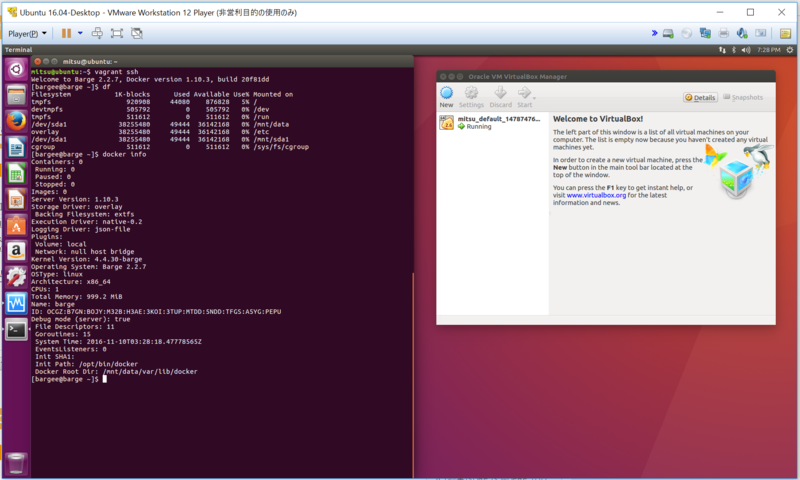
Task: Click the 'docker info' command line in terminal
Action: pyautogui.click(x=89, y=154)
